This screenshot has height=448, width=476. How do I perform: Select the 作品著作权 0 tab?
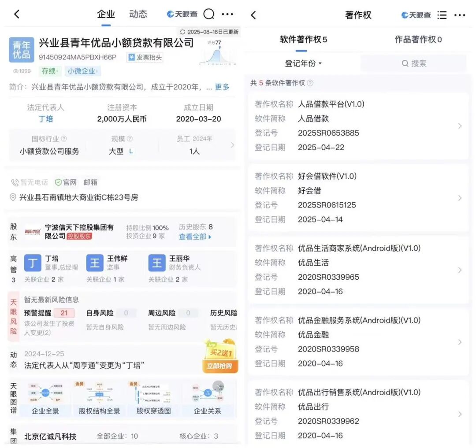[418, 40]
